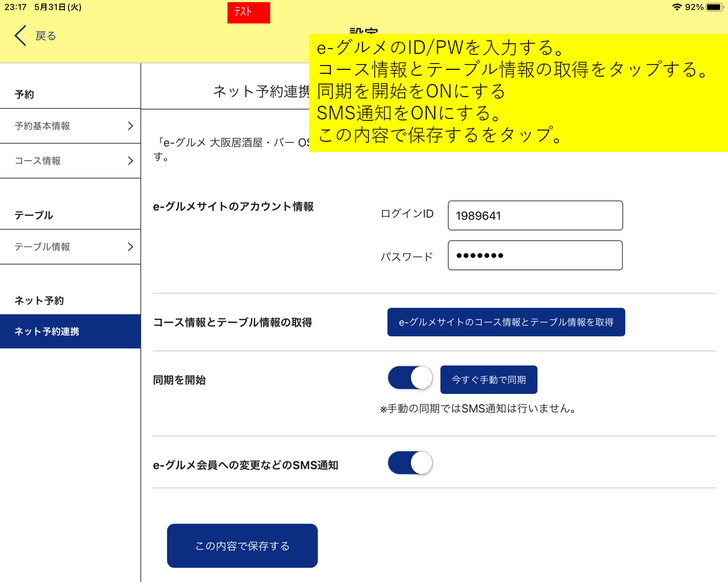Tap the 5月31日(火) date text
728x582 pixels.
(x=58, y=7)
